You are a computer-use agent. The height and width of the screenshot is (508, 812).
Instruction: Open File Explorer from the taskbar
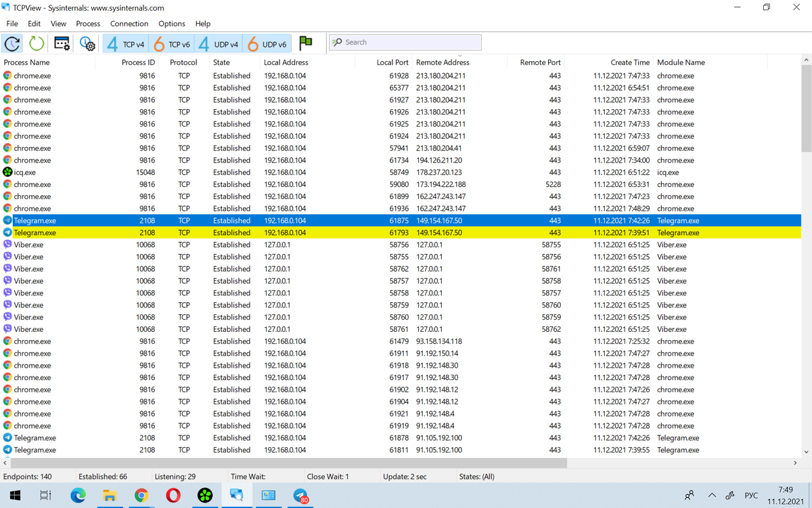pos(110,496)
